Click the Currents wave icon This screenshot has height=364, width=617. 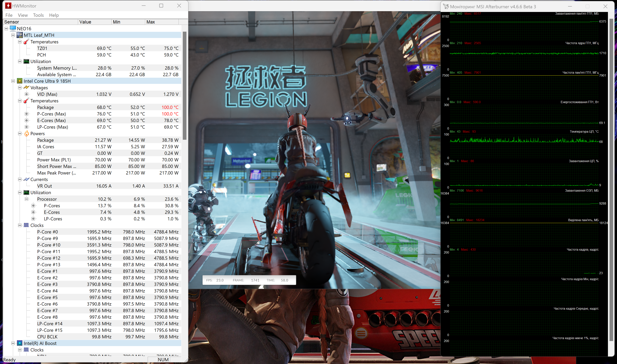[x=26, y=179]
